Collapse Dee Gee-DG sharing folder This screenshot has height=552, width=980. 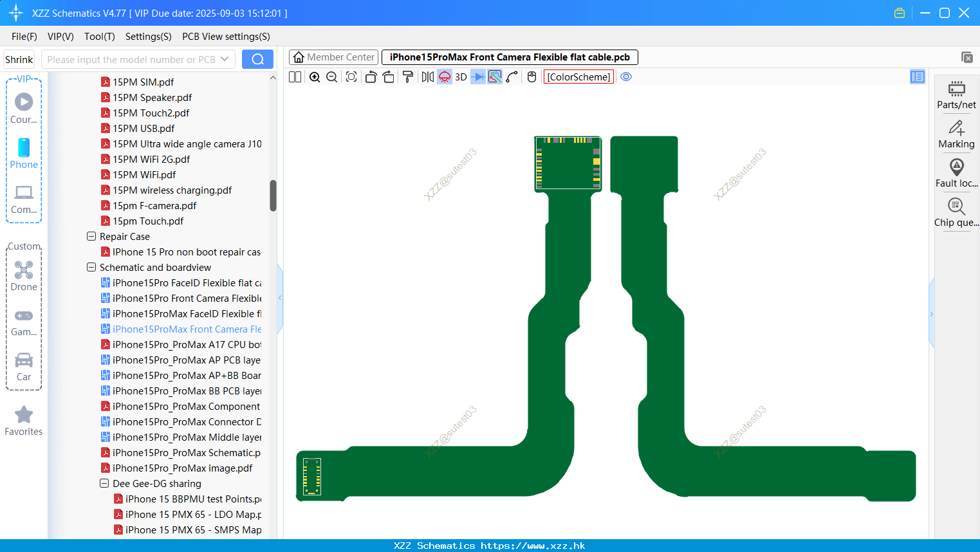(104, 483)
